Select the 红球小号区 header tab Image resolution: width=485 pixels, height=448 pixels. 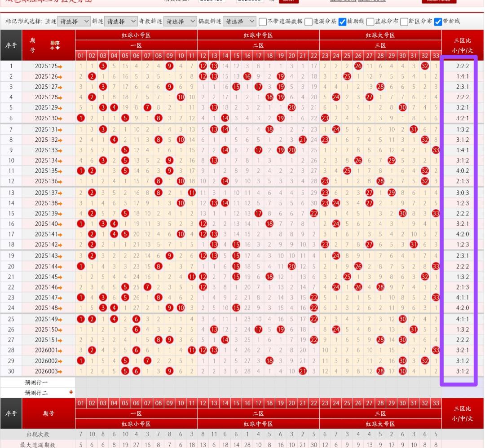(x=136, y=35)
